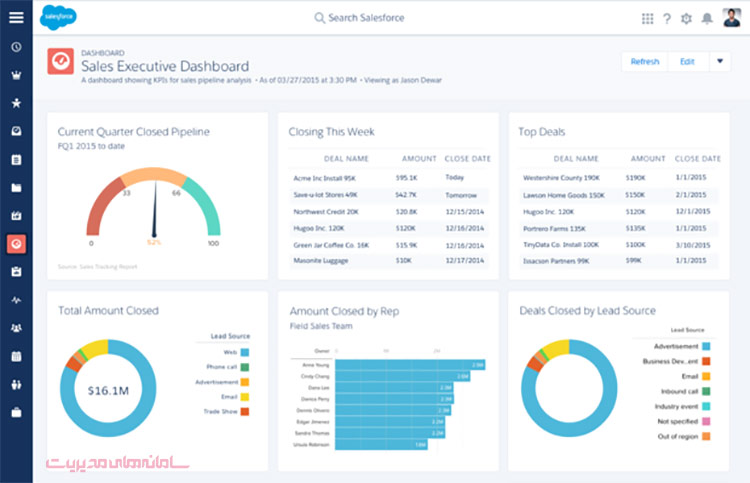Open the star favorites sidebar icon
Image resolution: width=750 pixels, height=483 pixels.
click(16, 103)
